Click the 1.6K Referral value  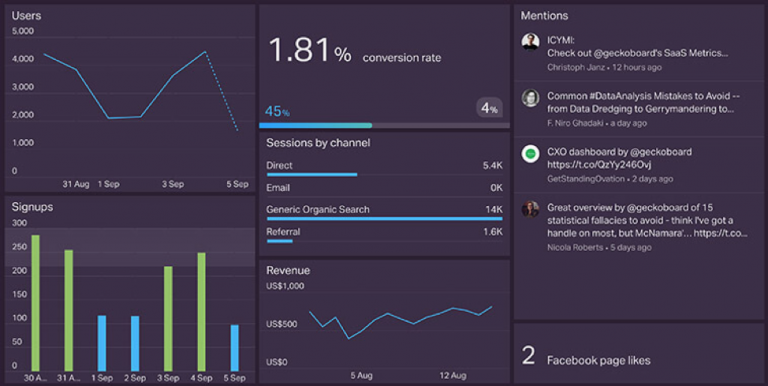coord(492,232)
